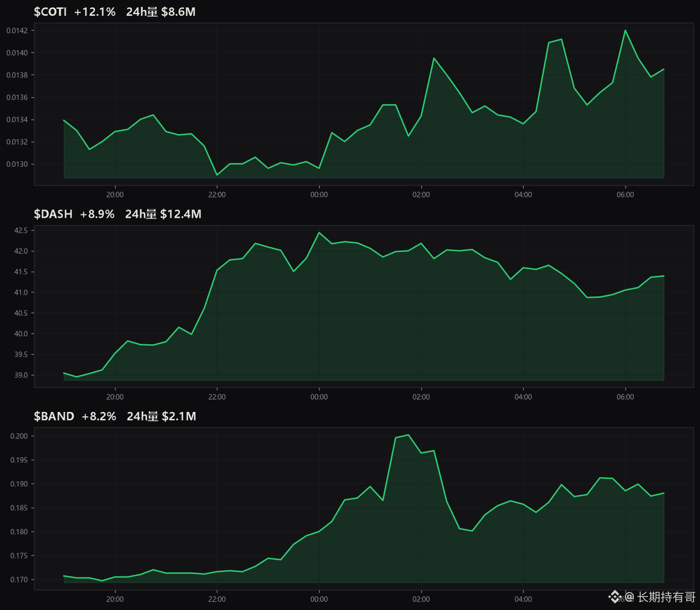The height and width of the screenshot is (610, 700).
Task: Choose the 0.180 price label
Action: click(x=19, y=532)
